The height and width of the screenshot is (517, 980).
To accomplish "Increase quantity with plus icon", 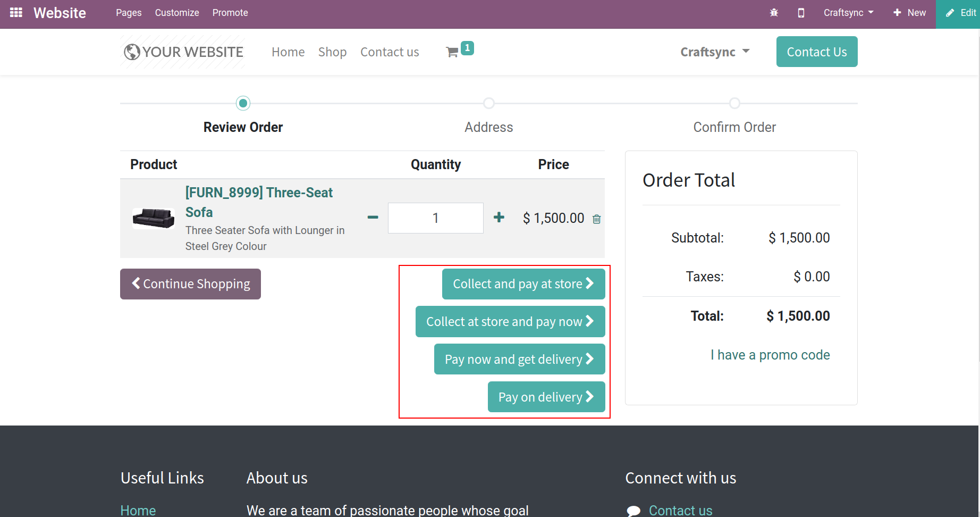I will click(x=499, y=218).
